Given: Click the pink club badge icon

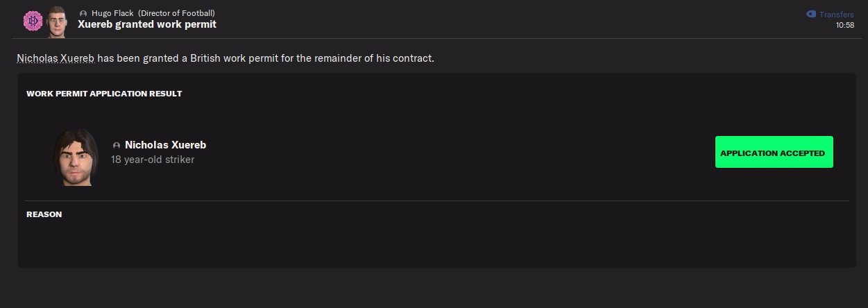Looking at the screenshot, I should pos(33,22).
